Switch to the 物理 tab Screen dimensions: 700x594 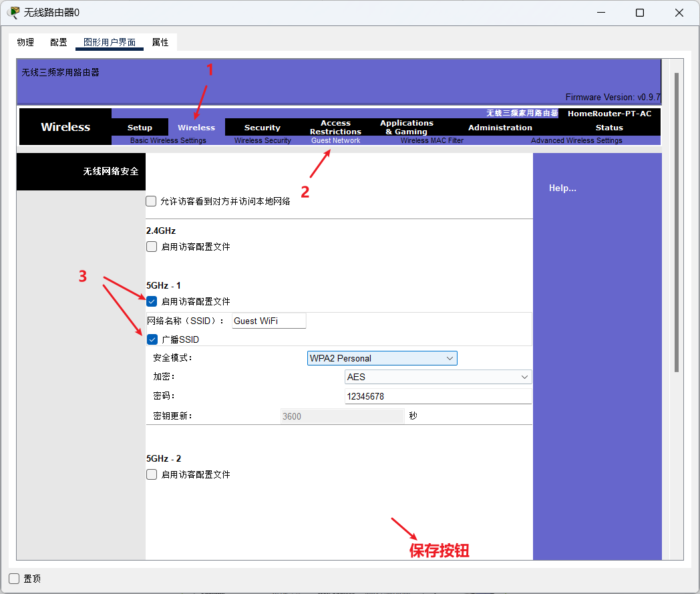[25, 42]
